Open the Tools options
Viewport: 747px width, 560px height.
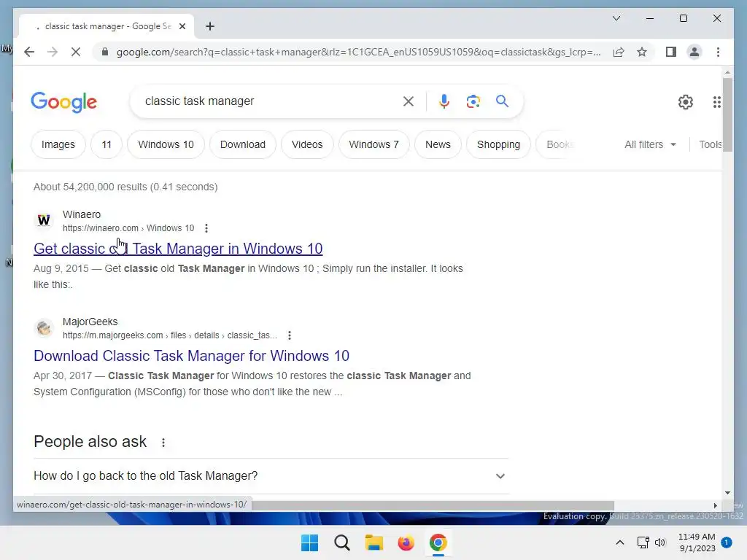tap(711, 144)
